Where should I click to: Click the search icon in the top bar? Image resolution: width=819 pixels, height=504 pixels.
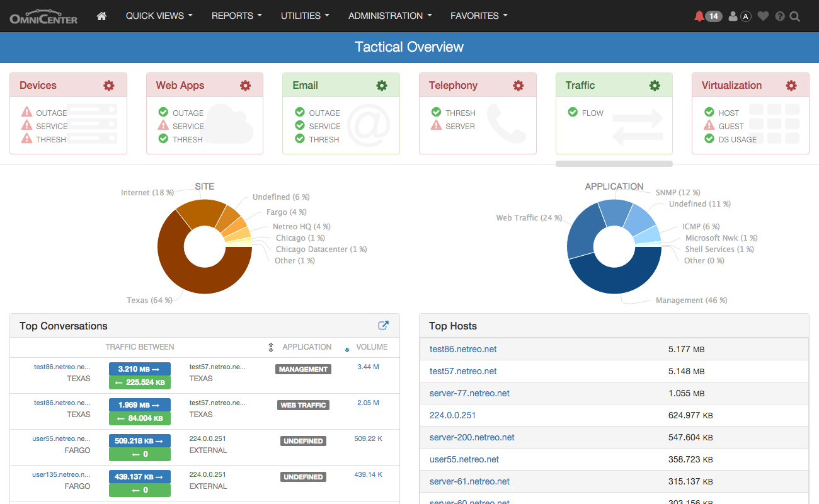tap(795, 16)
